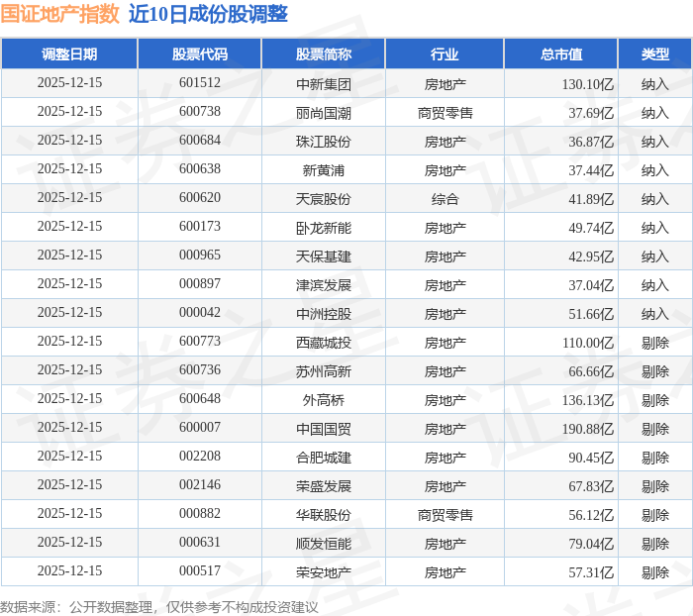Click stock name 津滨发展
693x616 pixels.
(324, 285)
